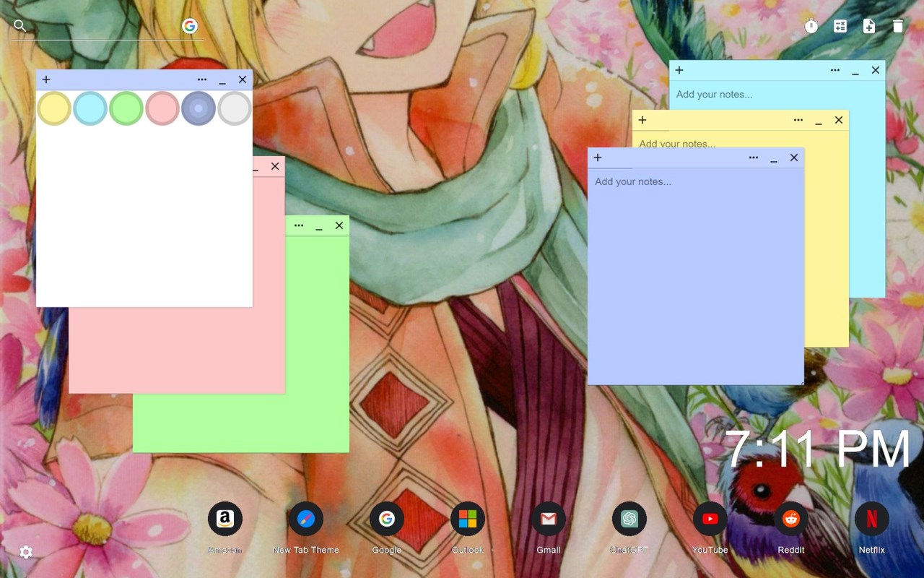This screenshot has width=924, height=578.
Task: Open the Reddit shortcut
Action: 791,519
